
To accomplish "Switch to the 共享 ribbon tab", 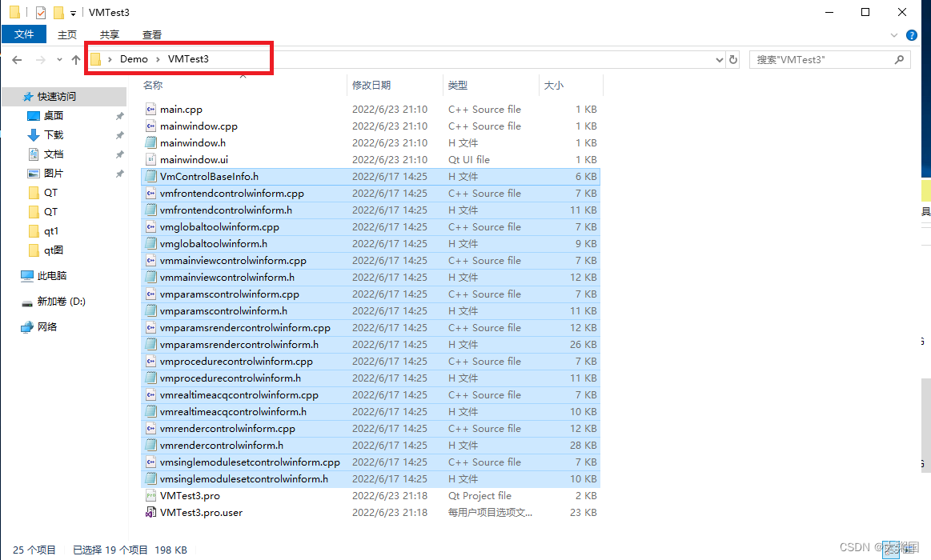I will pos(109,34).
